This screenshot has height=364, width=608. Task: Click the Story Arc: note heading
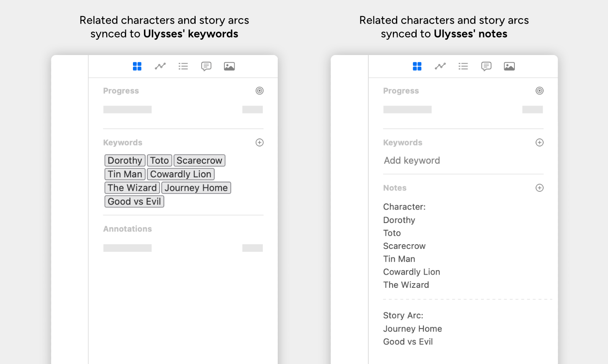coord(403,315)
